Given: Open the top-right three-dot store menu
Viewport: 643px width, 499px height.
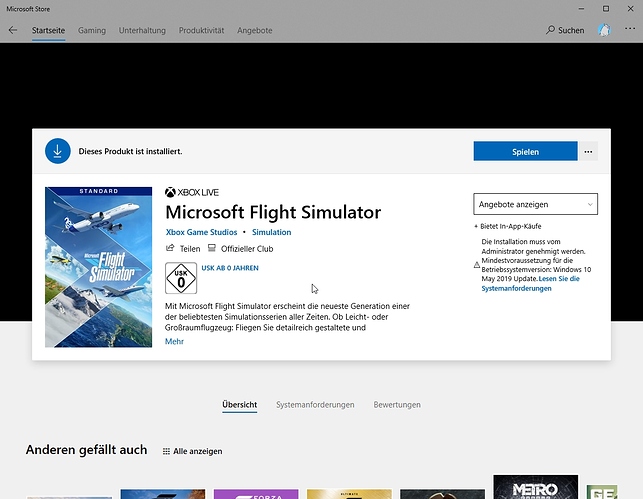Looking at the screenshot, I should click(629, 31).
